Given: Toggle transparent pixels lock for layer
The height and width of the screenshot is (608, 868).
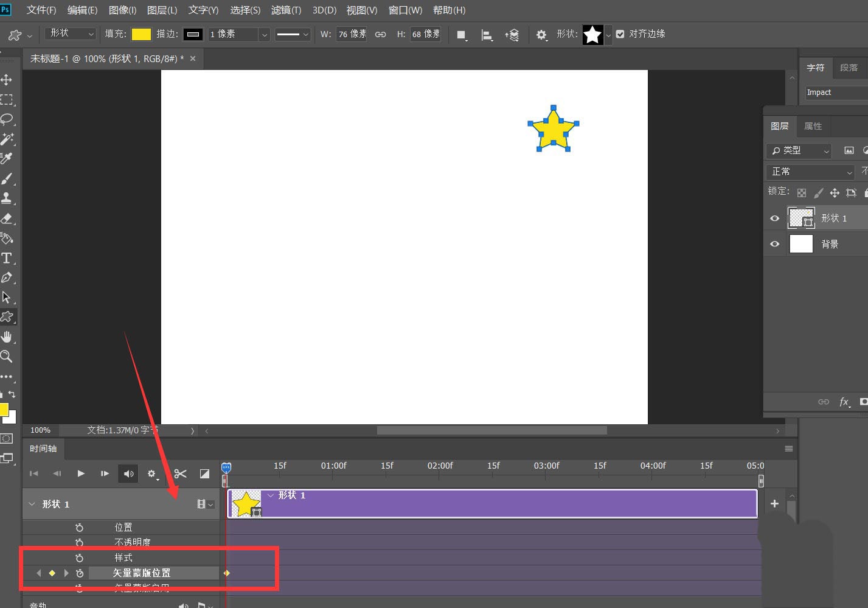Looking at the screenshot, I should [802, 193].
